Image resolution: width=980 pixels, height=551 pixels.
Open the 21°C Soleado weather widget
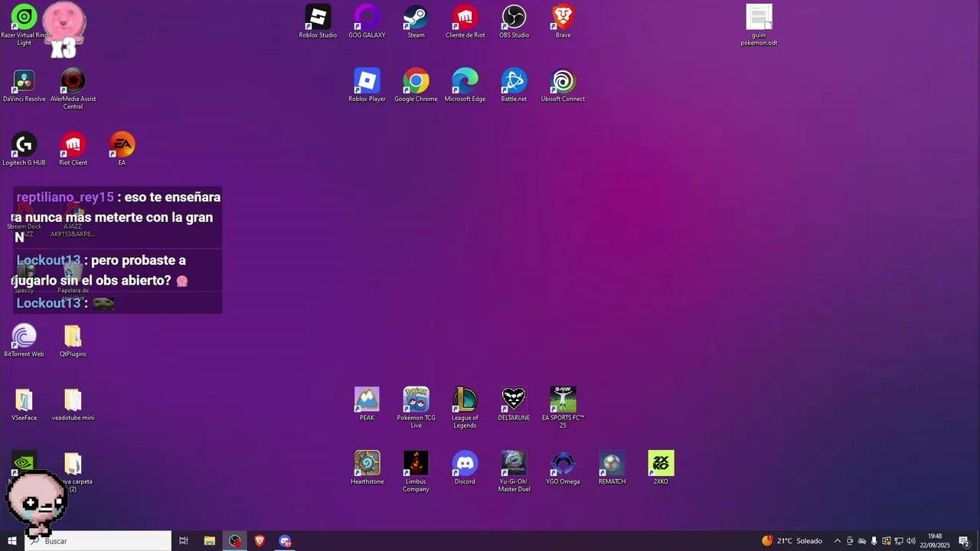tap(792, 541)
